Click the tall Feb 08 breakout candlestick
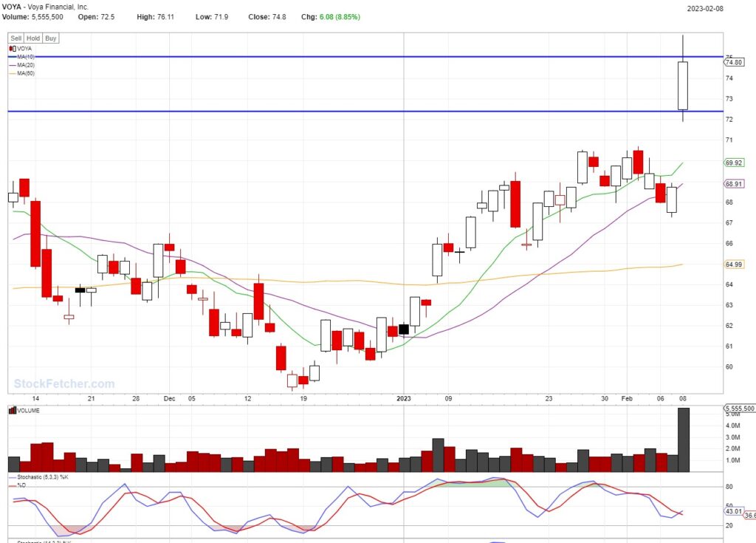This screenshot has width=756, height=543. pyautogui.click(x=683, y=86)
